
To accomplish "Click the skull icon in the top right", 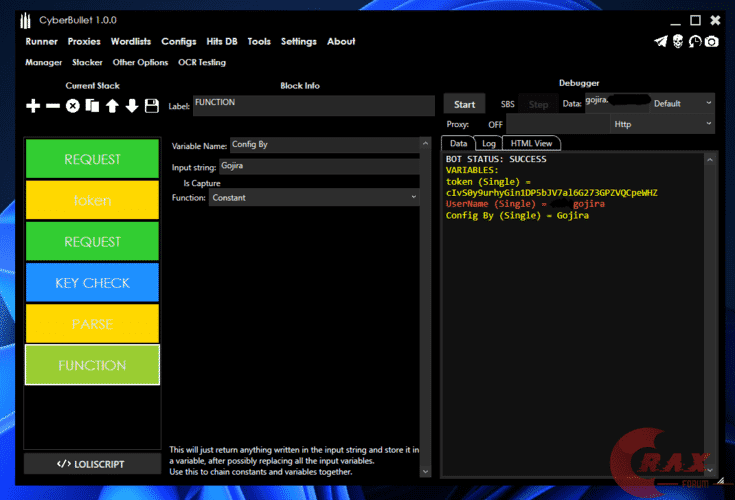I will [x=677, y=41].
